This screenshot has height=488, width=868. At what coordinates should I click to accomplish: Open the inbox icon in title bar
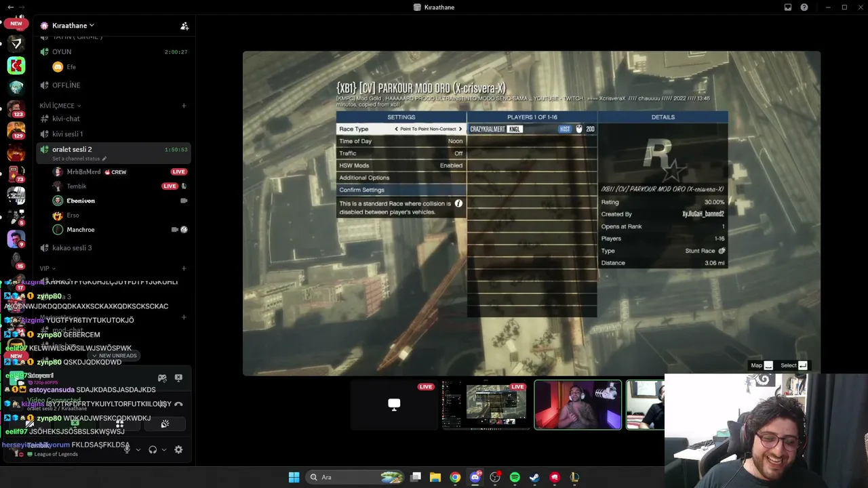788,7
